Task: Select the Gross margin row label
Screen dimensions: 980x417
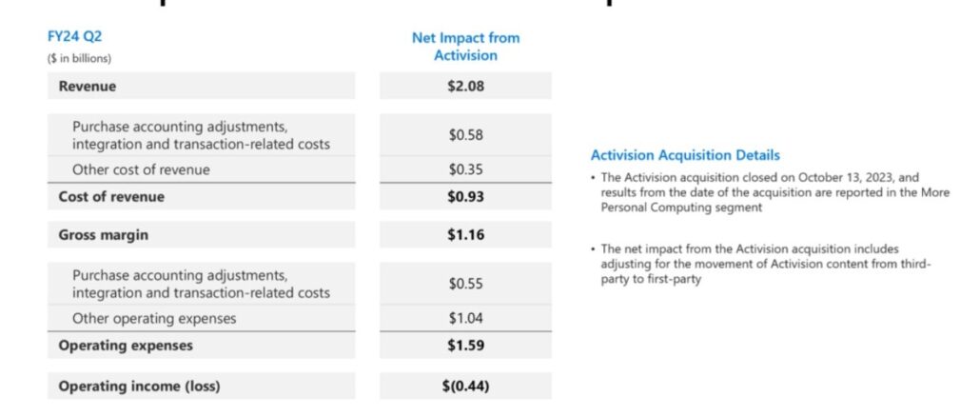Action: tap(103, 235)
